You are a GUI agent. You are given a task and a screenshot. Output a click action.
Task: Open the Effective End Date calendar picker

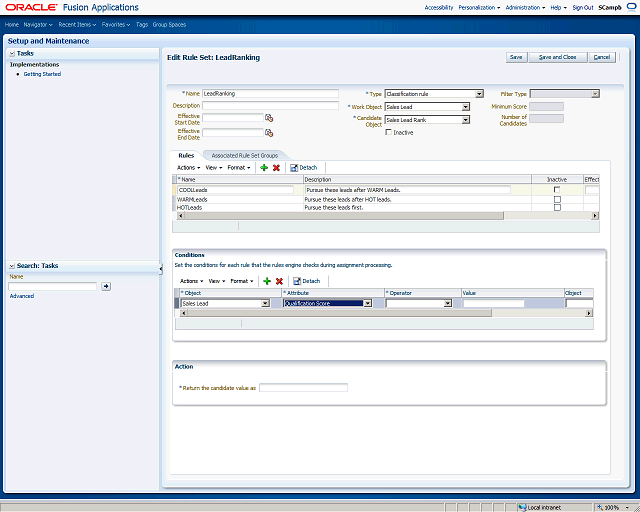click(269, 133)
